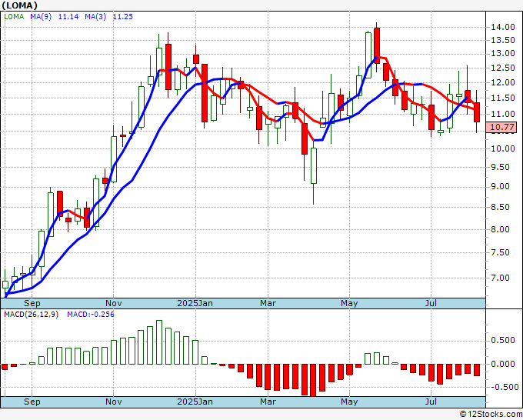This screenshot has height=420, width=523.
Task: Click May on the MACD time axis
Action: point(349,402)
